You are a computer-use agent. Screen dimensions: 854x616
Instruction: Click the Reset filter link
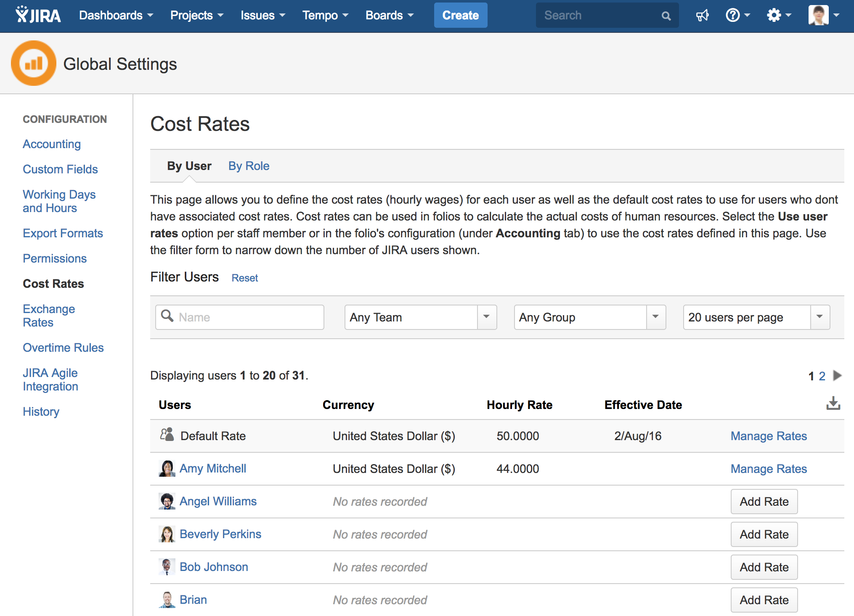click(x=244, y=278)
